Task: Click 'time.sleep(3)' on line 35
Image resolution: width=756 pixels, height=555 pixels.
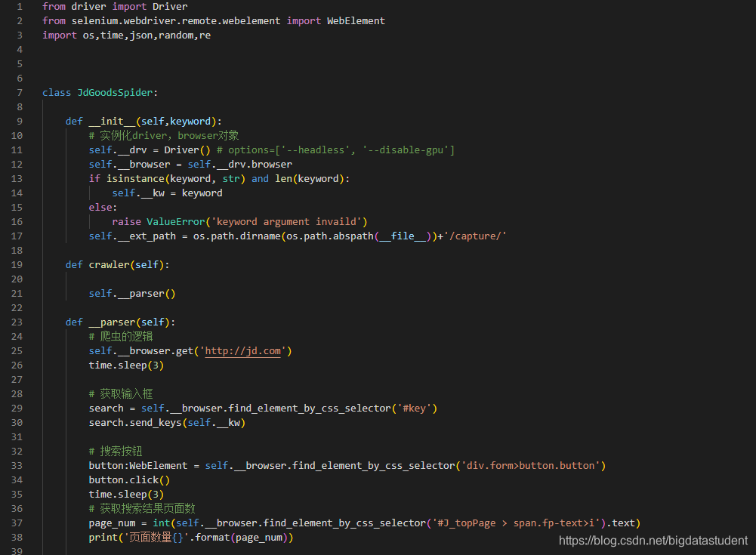Action: tap(126, 495)
